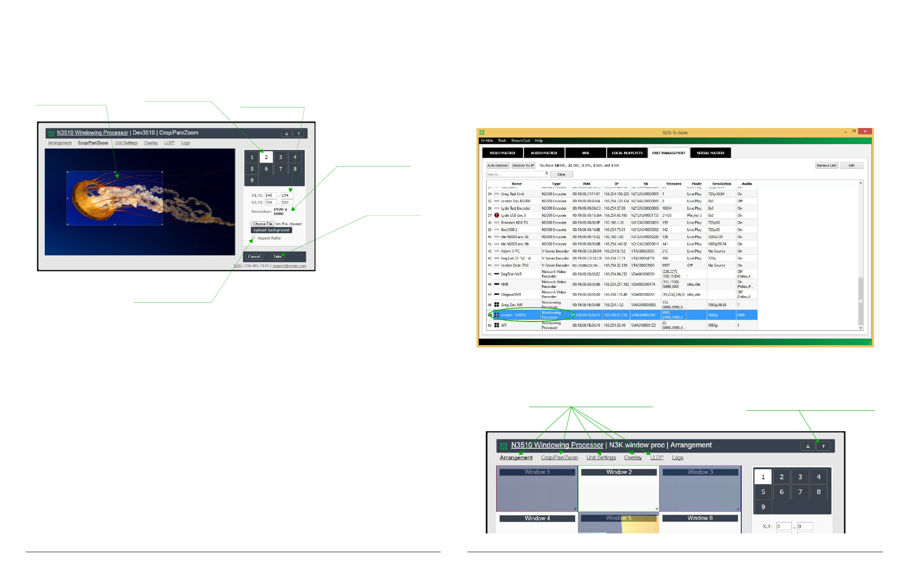This screenshot has height=588, width=909.
Task: Open Logs link in Arrangement page
Action: point(677,457)
